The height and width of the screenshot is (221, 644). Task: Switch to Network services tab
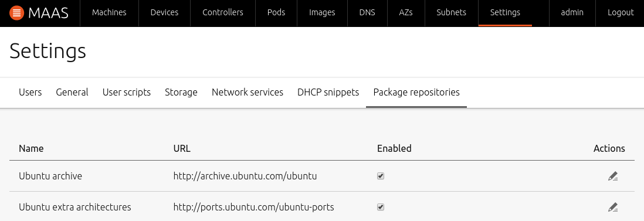pos(248,93)
